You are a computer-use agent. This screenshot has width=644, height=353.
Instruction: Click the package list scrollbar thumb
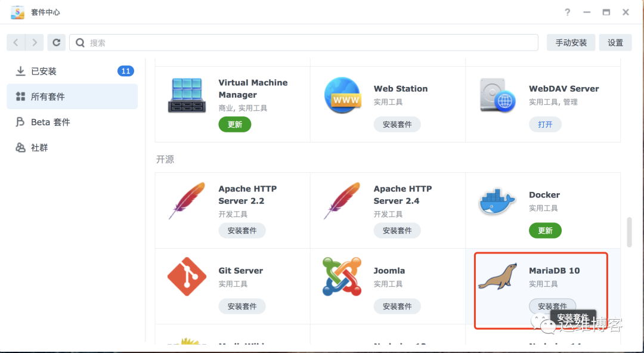click(x=629, y=232)
